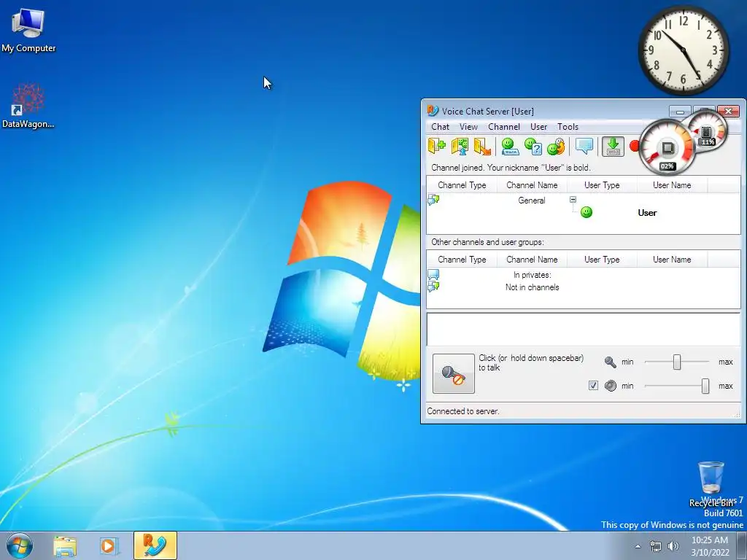Click the CPU usage gauge gadget
Image resolution: width=747 pixels, height=560 pixels.
(667, 148)
